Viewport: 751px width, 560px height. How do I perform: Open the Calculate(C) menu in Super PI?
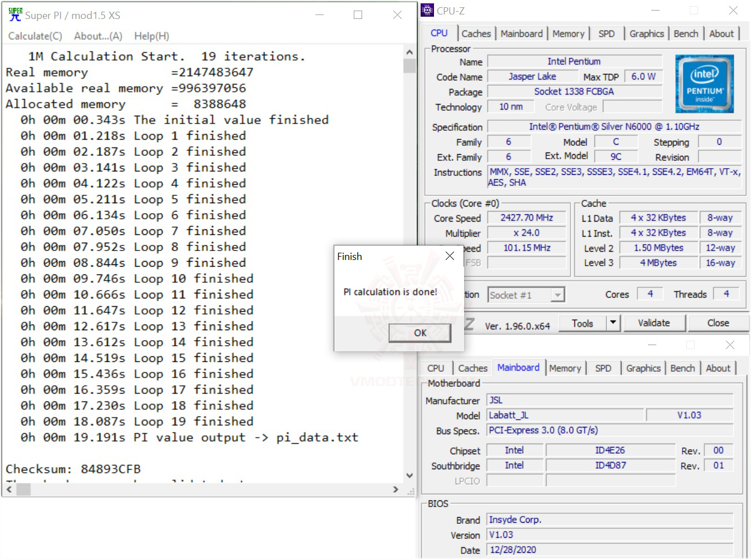[x=35, y=36]
